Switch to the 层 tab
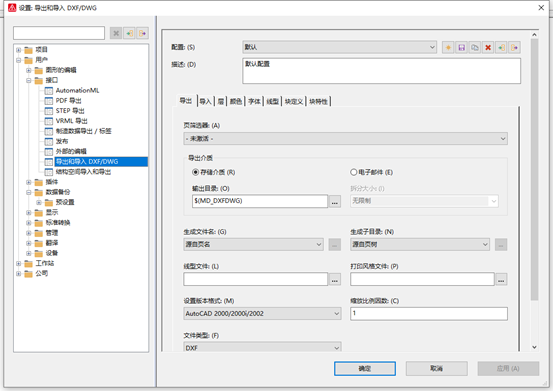Viewport: 553px width, 391px height. point(221,102)
